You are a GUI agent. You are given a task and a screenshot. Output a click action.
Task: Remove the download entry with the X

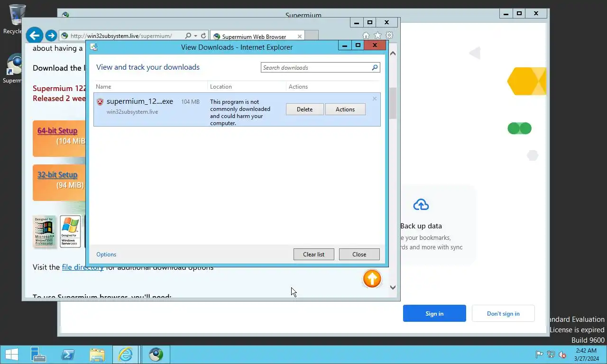pyautogui.click(x=375, y=99)
